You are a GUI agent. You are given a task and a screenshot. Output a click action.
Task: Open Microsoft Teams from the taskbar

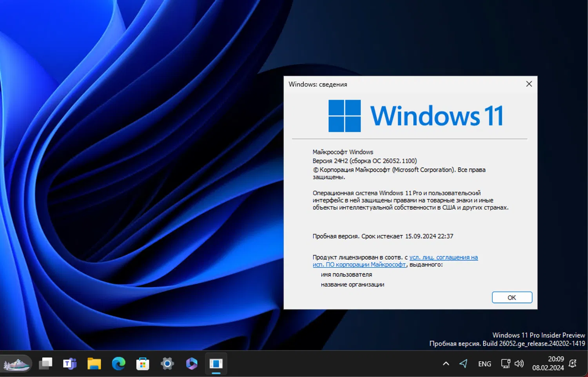[x=70, y=364]
